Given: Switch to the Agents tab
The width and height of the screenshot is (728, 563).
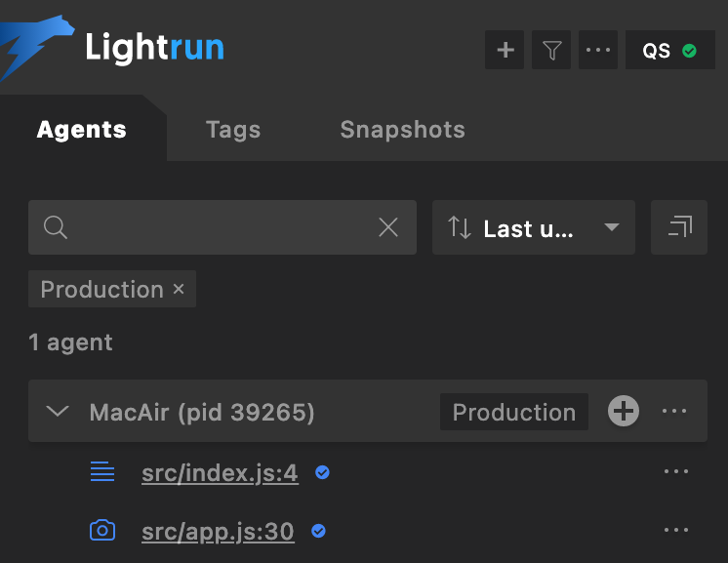Looking at the screenshot, I should (x=82, y=130).
